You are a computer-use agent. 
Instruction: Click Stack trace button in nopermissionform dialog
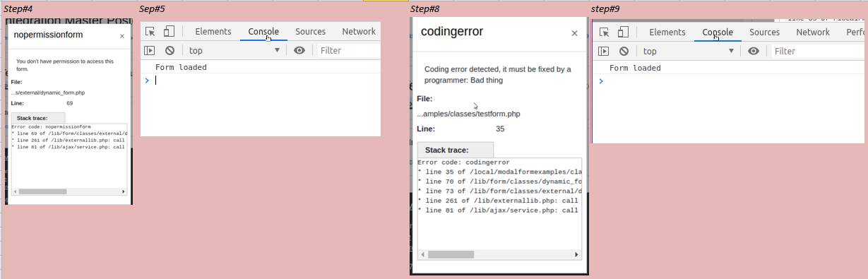pos(38,118)
